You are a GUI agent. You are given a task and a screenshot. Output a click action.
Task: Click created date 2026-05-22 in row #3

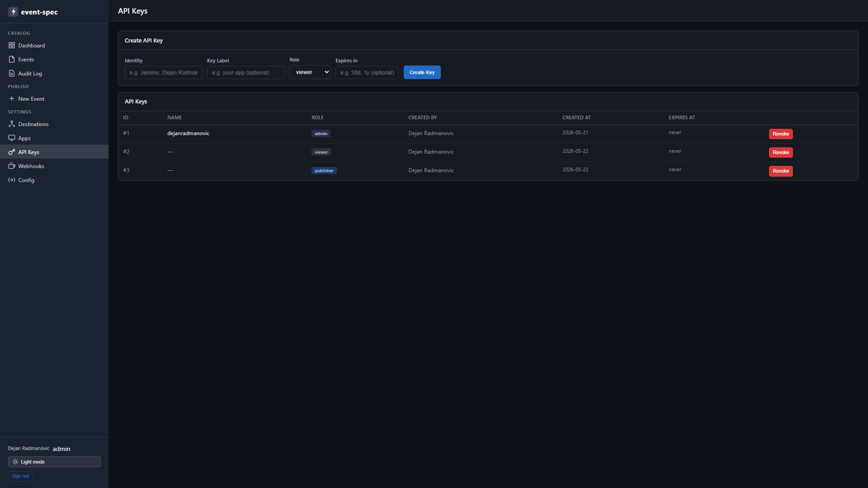[x=575, y=170]
